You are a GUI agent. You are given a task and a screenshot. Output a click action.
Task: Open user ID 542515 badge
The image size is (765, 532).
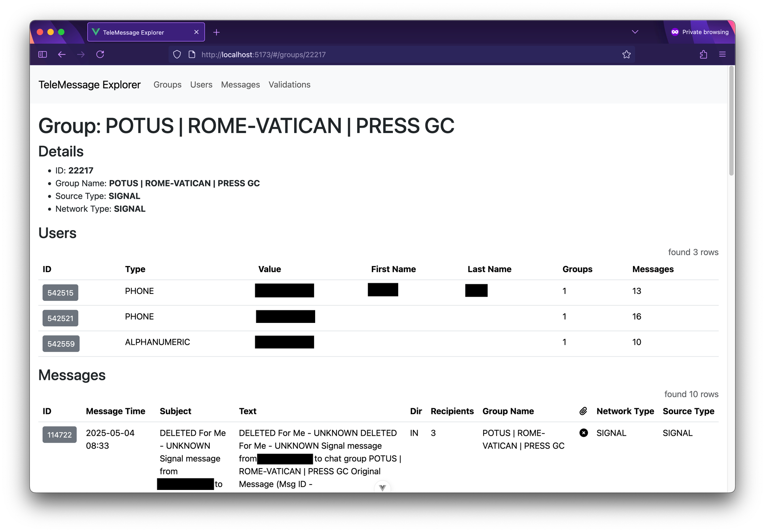tap(60, 293)
